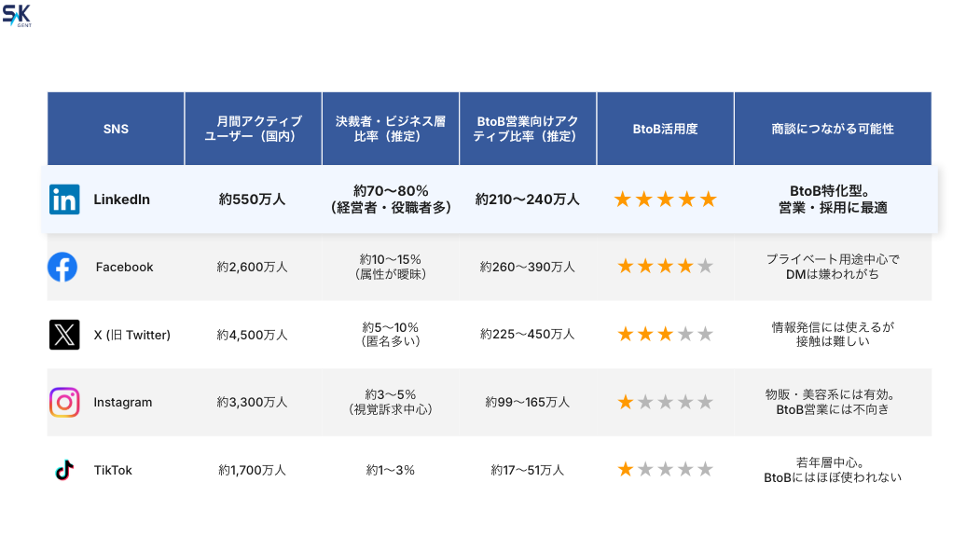
Task: Click the Instagram 約3〜5% ratio cell
Action: coord(390,402)
